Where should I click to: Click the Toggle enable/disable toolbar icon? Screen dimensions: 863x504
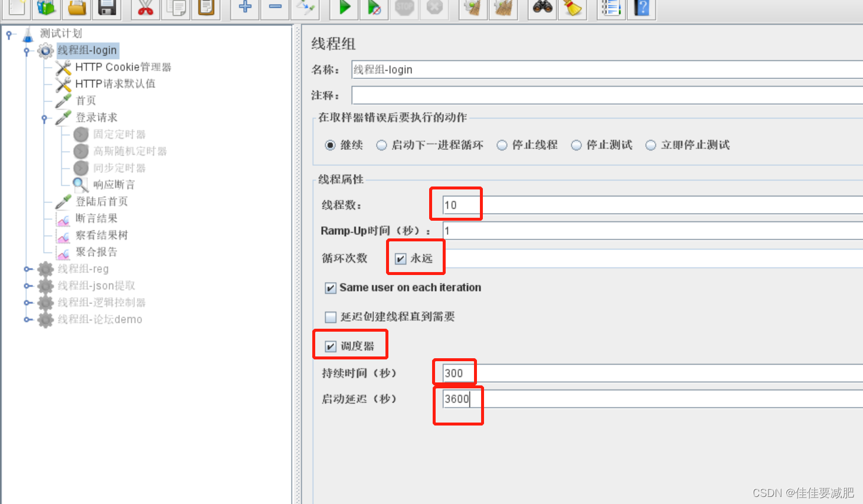pyautogui.click(x=306, y=7)
